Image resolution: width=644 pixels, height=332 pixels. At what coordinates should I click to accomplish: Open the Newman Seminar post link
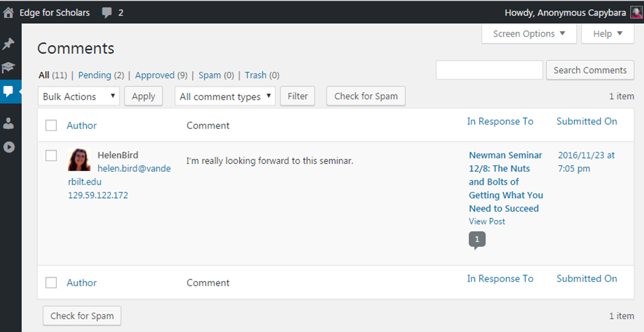tap(506, 182)
